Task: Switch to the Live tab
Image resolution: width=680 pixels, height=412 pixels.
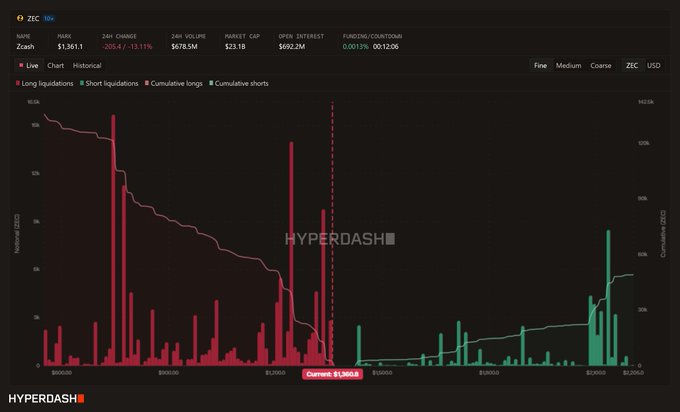Action: click(x=29, y=65)
